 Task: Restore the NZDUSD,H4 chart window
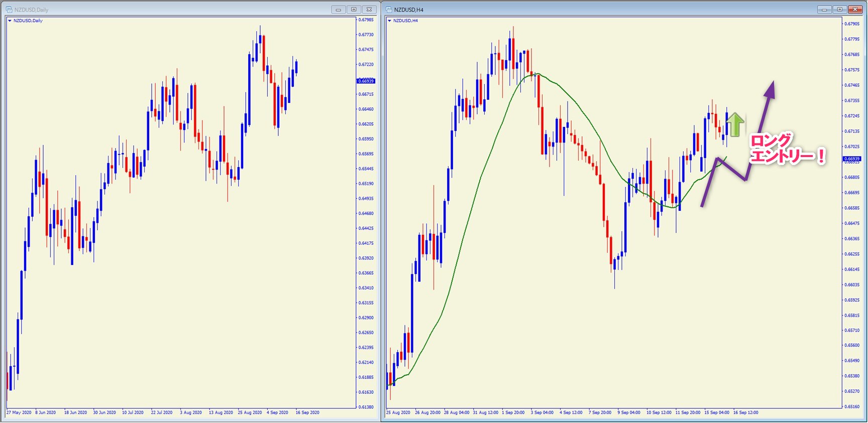point(840,10)
